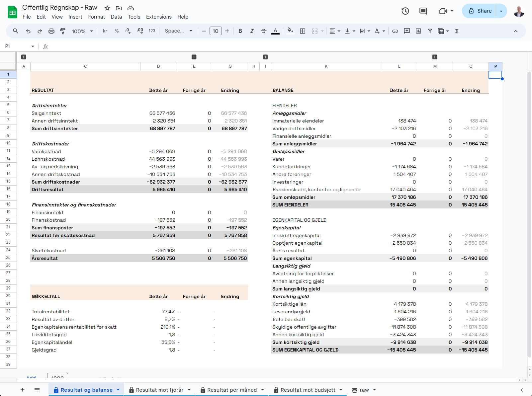The image size is (532, 396).
Task: Format as currency with kr button
Action: pyautogui.click(x=105, y=31)
